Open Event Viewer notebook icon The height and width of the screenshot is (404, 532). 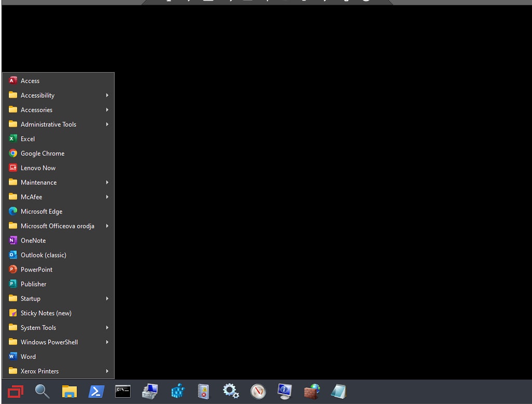click(x=203, y=392)
